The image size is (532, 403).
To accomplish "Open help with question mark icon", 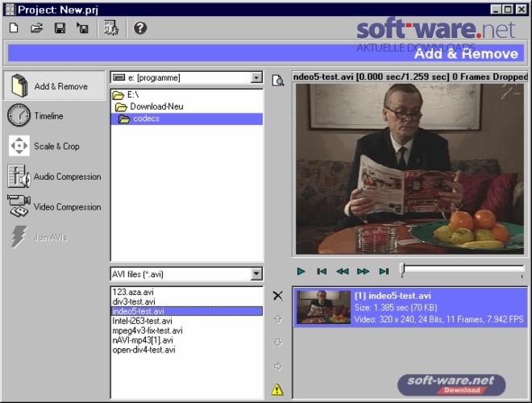I will (139, 28).
